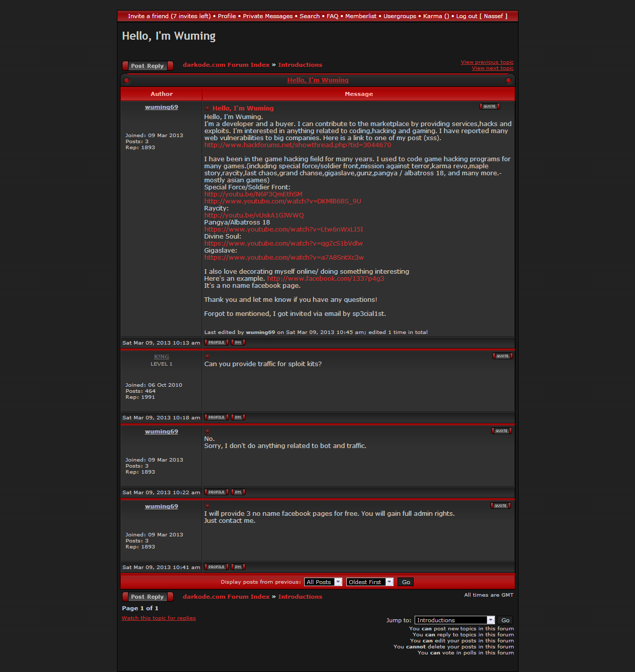Open PROFILE icon under the 10:22 am post
Viewport: 635px width, 672px height.
pos(216,492)
